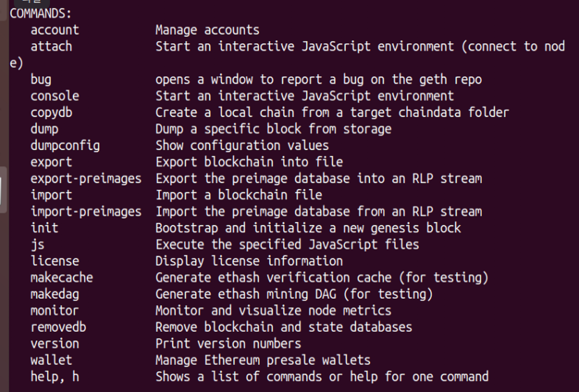Click on the 'dumpconfig' command
579x392 pixels.
(65, 146)
